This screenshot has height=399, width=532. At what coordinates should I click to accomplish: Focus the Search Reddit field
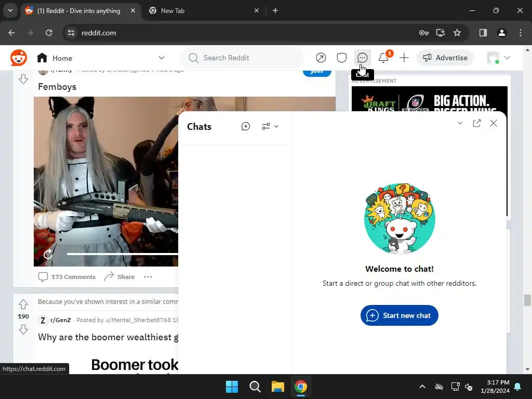(x=242, y=58)
